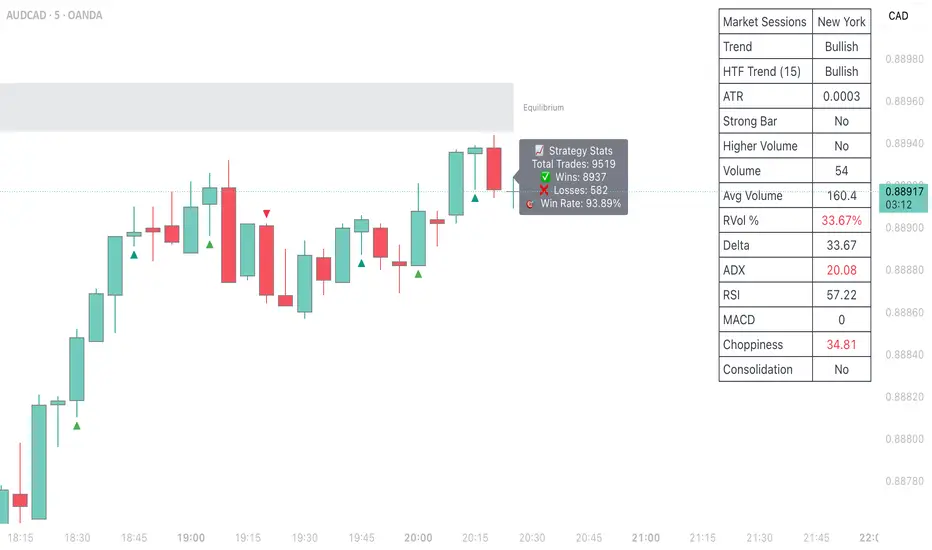Click the 21:00 label on time axis
This screenshot has width=932, height=550.
(647, 537)
